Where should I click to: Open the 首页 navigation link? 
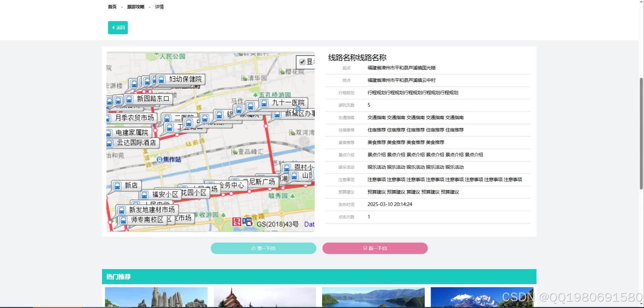click(112, 7)
